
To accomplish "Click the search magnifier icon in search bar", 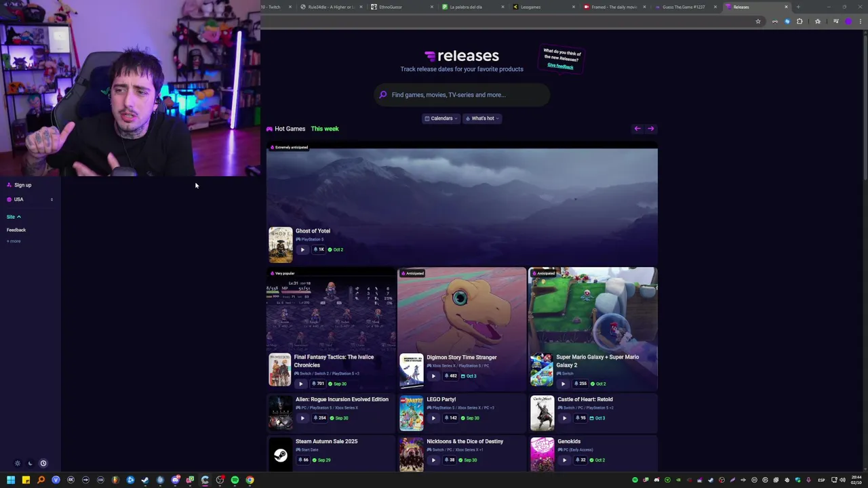I will point(383,95).
